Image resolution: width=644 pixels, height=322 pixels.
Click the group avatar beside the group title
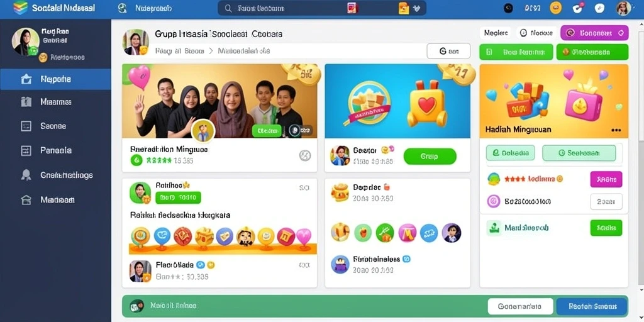136,42
